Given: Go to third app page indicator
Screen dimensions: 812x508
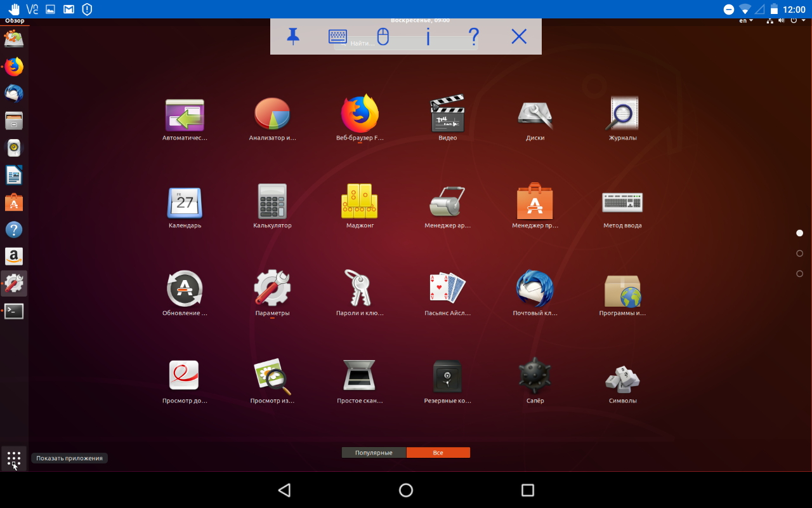Looking at the screenshot, I should pyautogui.click(x=799, y=274).
